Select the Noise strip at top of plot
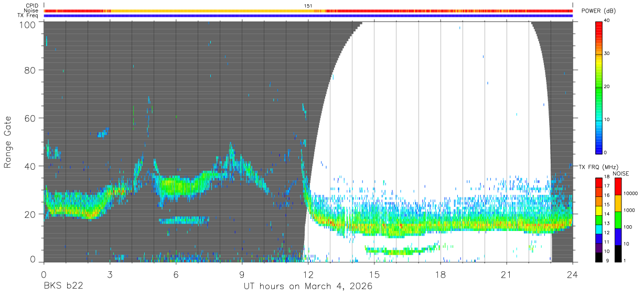Viewport: 644px width, 297px height. coord(308,10)
